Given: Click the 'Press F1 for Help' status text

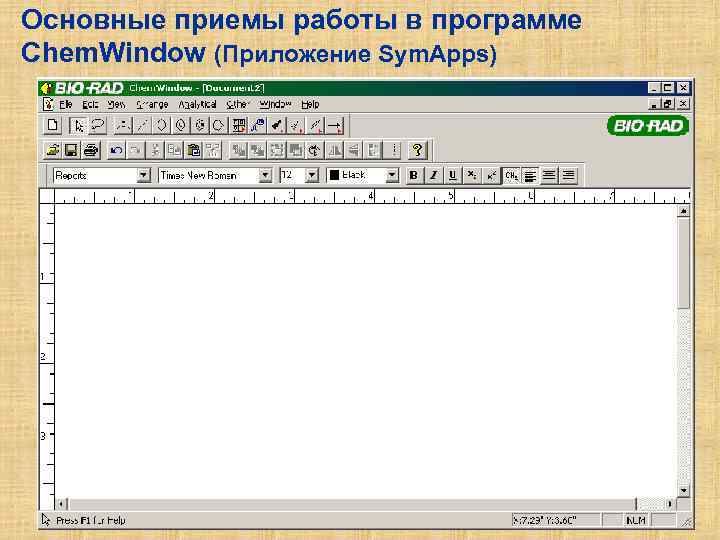Looking at the screenshot, I should (91, 520).
